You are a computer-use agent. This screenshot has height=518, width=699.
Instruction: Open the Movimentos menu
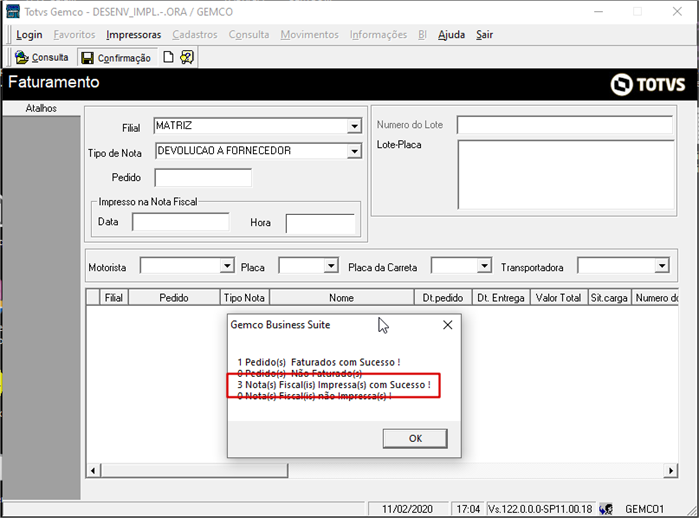click(309, 35)
